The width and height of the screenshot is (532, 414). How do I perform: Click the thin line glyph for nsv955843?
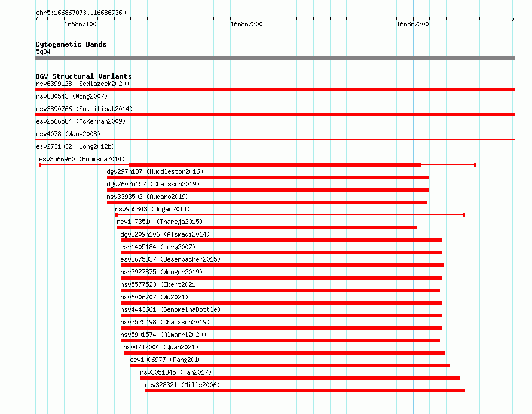(290, 215)
